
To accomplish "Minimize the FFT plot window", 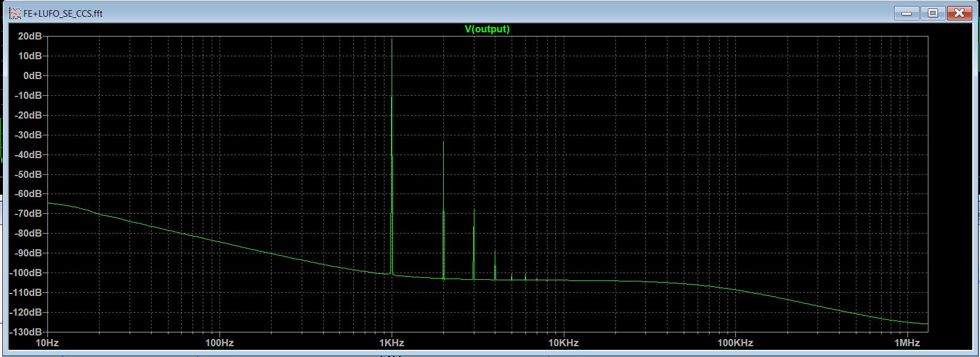I will coord(906,13).
